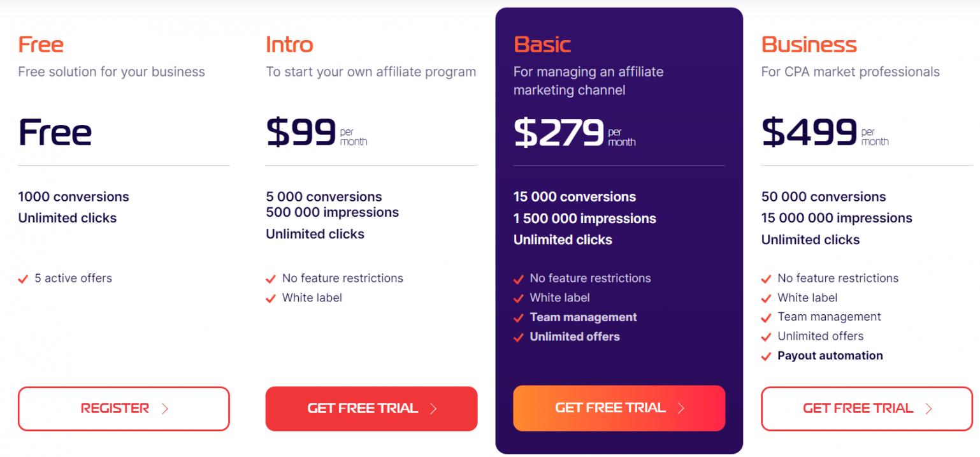Click the Business plan heading
Viewport: 980px width, 457px height.
click(x=809, y=45)
